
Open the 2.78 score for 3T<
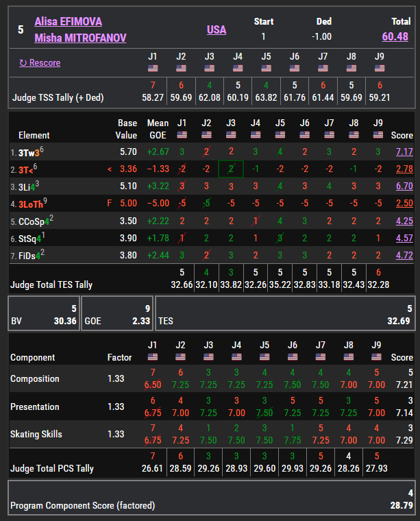pos(404,169)
